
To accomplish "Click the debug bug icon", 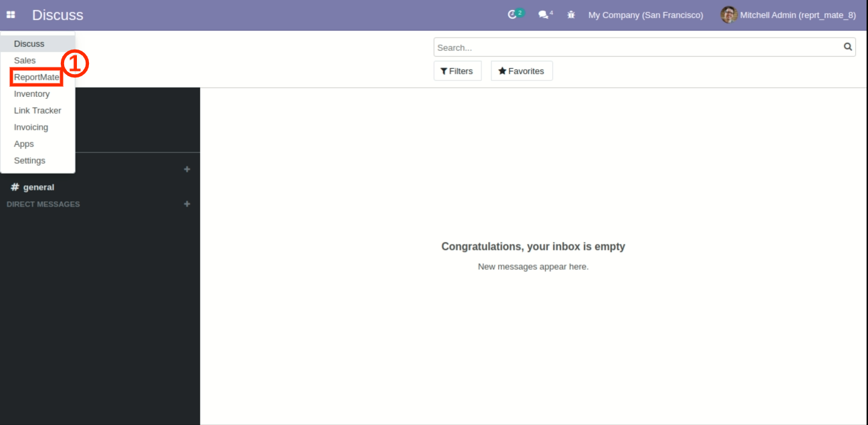I will pyautogui.click(x=571, y=15).
